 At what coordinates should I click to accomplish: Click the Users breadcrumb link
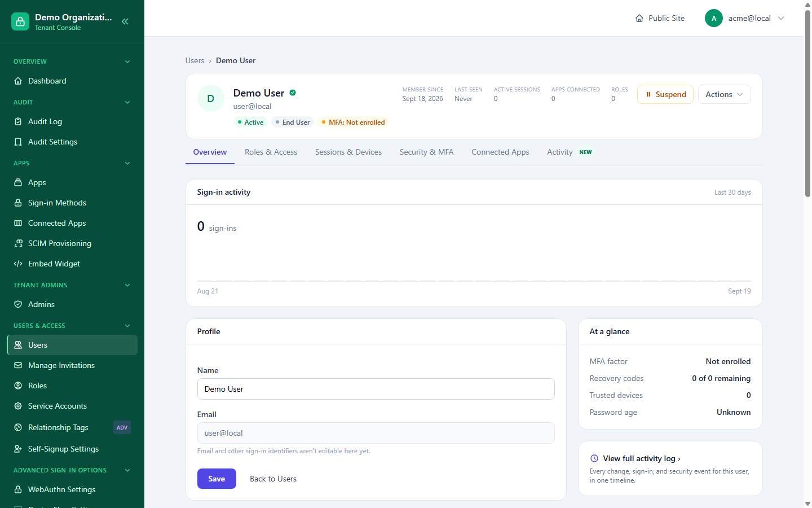coord(195,60)
